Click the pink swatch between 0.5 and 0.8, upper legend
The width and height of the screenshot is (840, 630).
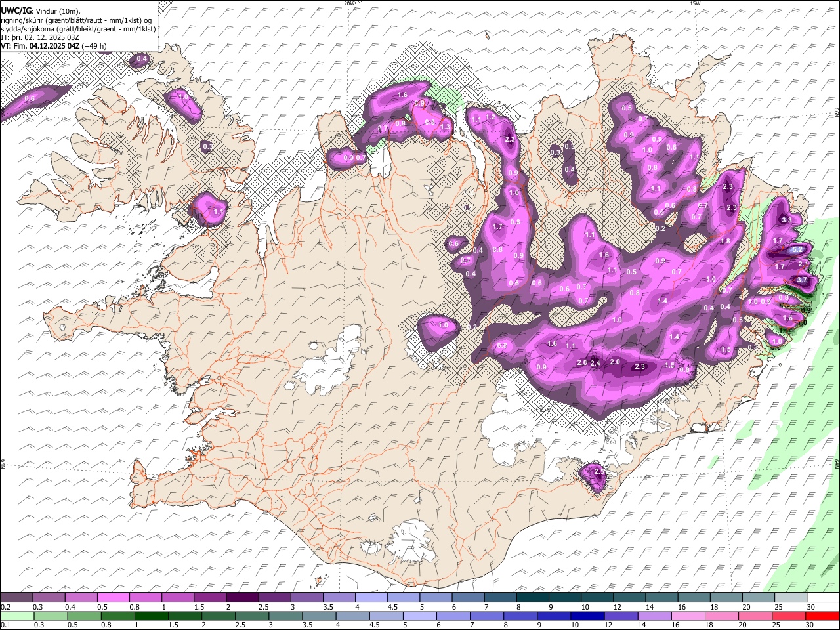pos(113,597)
